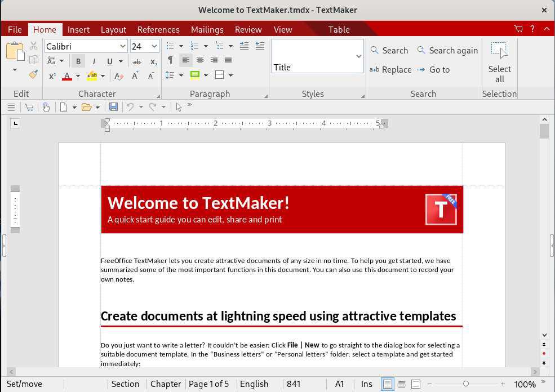555x392 pixels.
Task: Decrease font size with A- icon
Action: tap(151, 75)
